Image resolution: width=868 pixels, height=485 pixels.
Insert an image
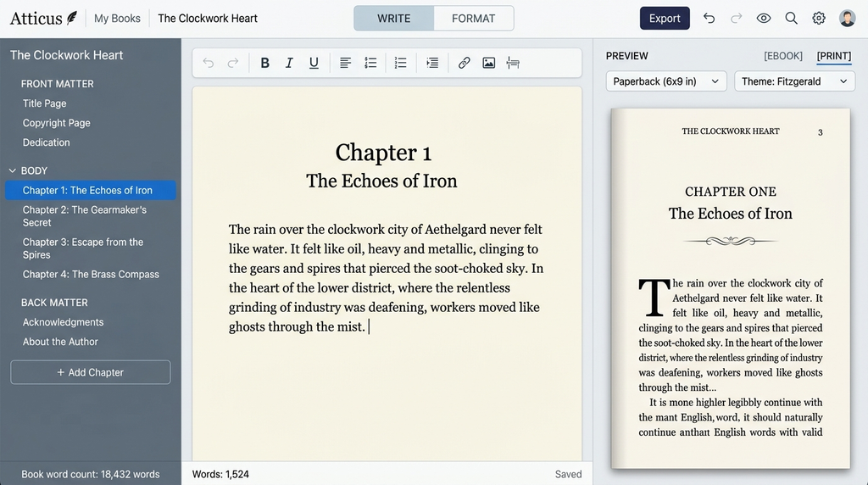pyautogui.click(x=489, y=63)
